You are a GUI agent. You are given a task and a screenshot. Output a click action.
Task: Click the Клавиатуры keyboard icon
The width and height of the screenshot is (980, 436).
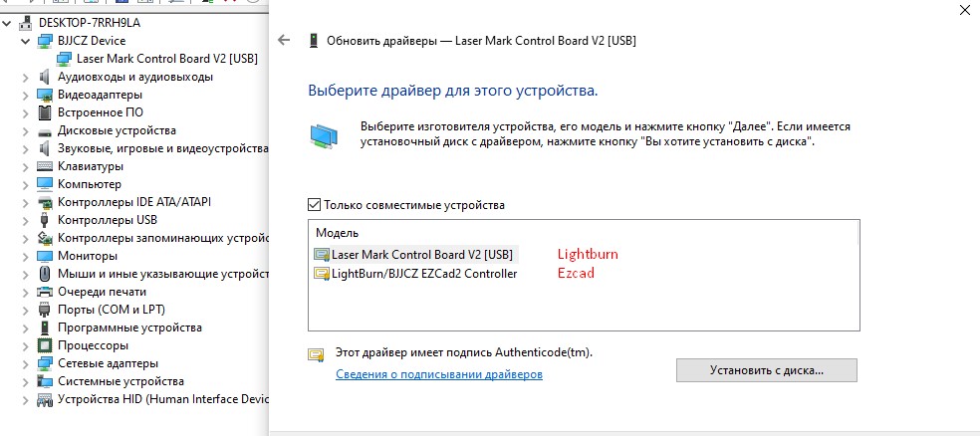45,166
